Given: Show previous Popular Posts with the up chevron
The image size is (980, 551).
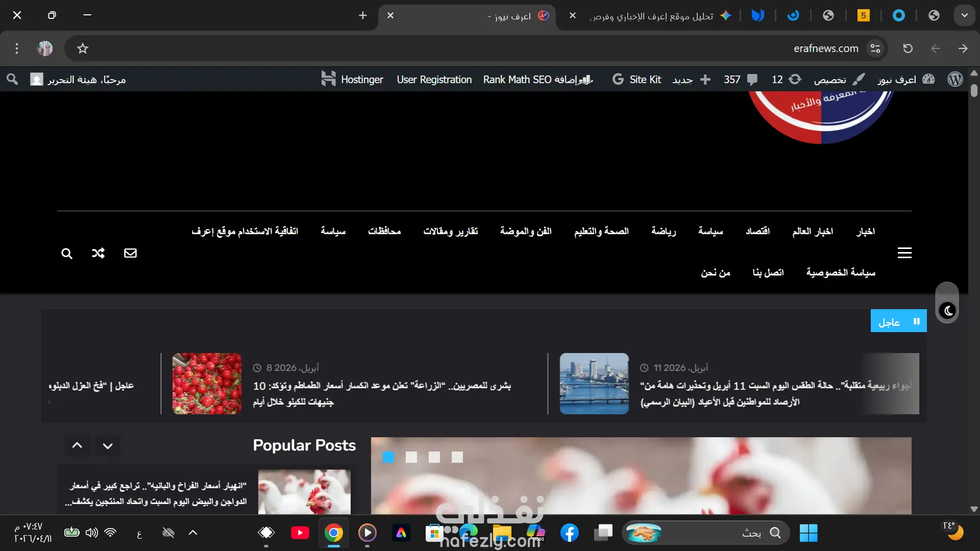Looking at the screenshot, I should tap(77, 445).
